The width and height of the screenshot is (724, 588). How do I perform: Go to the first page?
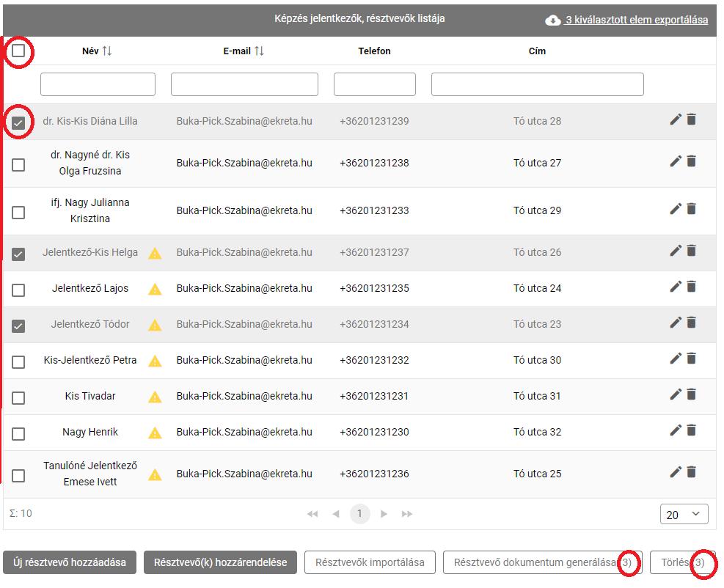tap(312, 514)
